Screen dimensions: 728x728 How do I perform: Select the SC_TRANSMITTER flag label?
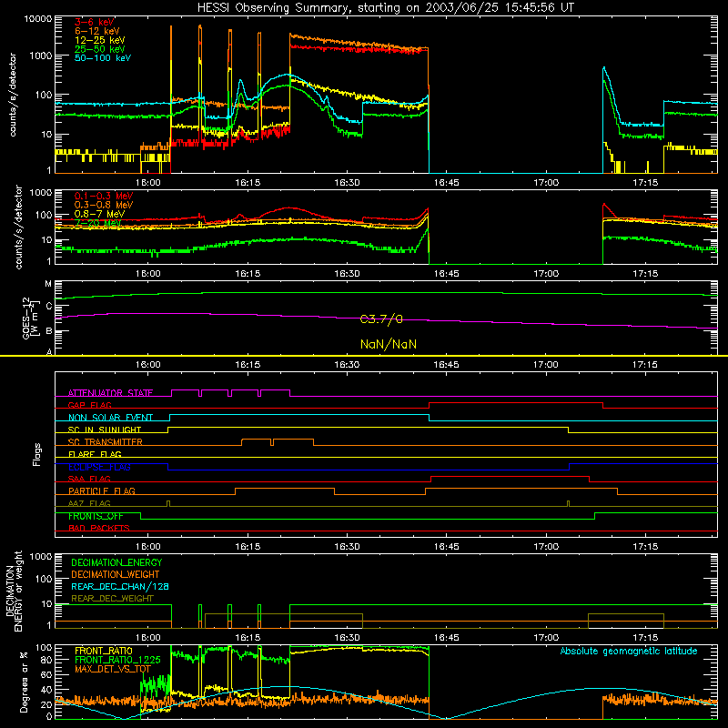click(106, 442)
